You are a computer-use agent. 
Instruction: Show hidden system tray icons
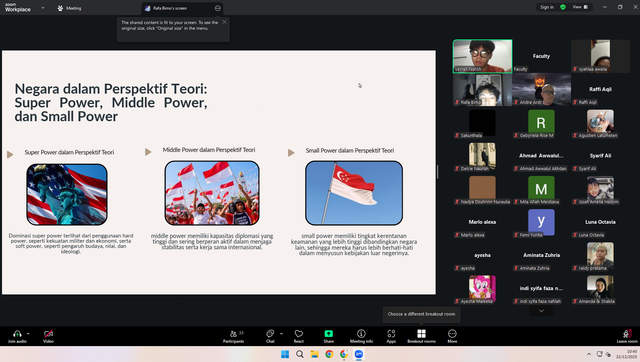(x=589, y=354)
